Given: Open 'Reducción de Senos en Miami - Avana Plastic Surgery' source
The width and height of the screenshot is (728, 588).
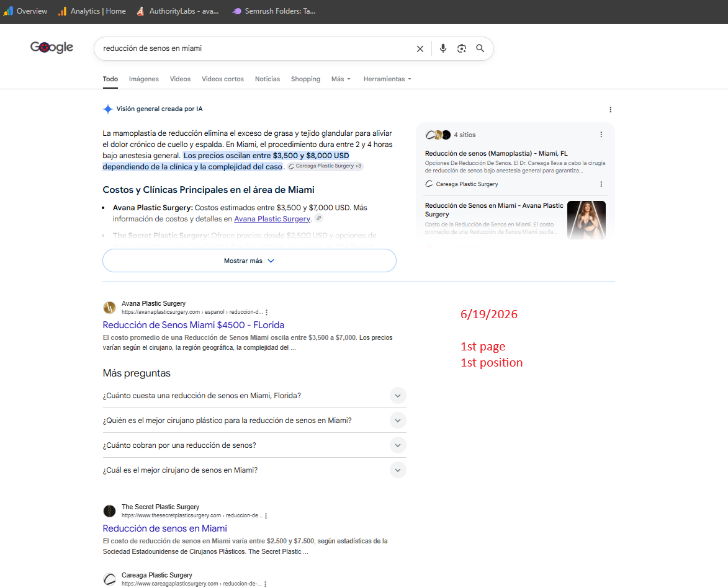Looking at the screenshot, I should pos(494,210).
